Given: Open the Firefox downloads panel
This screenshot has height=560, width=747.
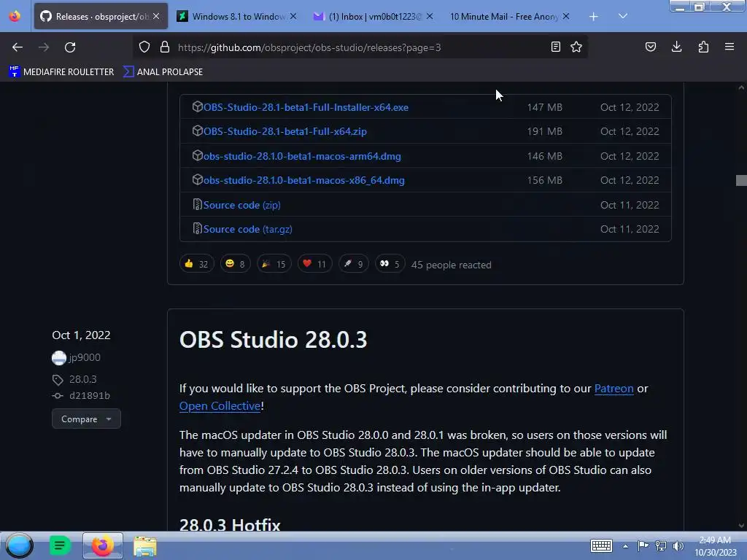Looking at the screenshot, I should point(676,47).
